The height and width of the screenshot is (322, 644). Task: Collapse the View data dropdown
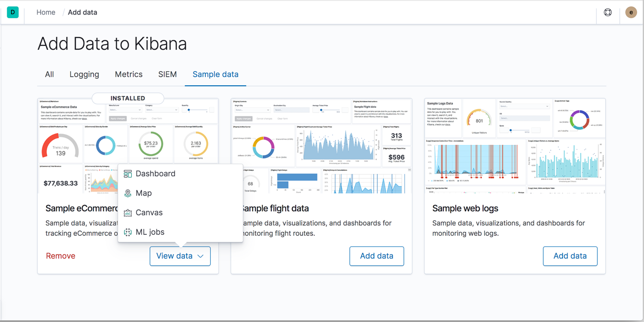click(180, 256)
